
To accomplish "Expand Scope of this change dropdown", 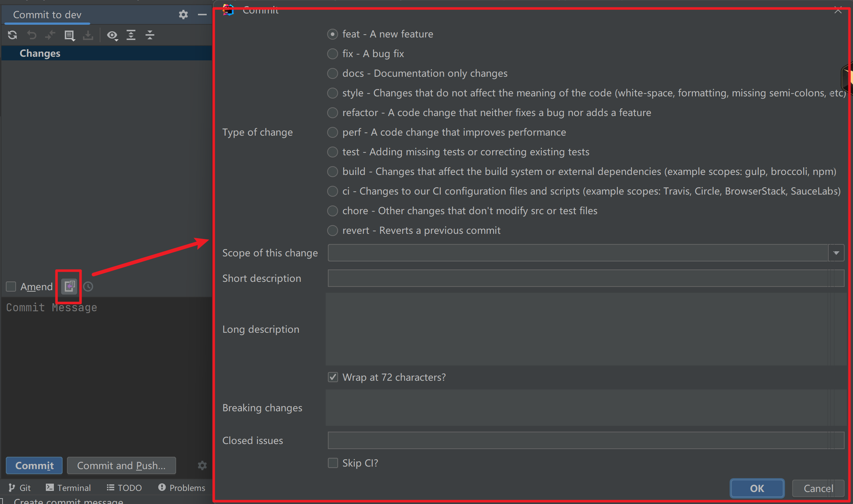I will pyautogui.click(x=836, y=253).
